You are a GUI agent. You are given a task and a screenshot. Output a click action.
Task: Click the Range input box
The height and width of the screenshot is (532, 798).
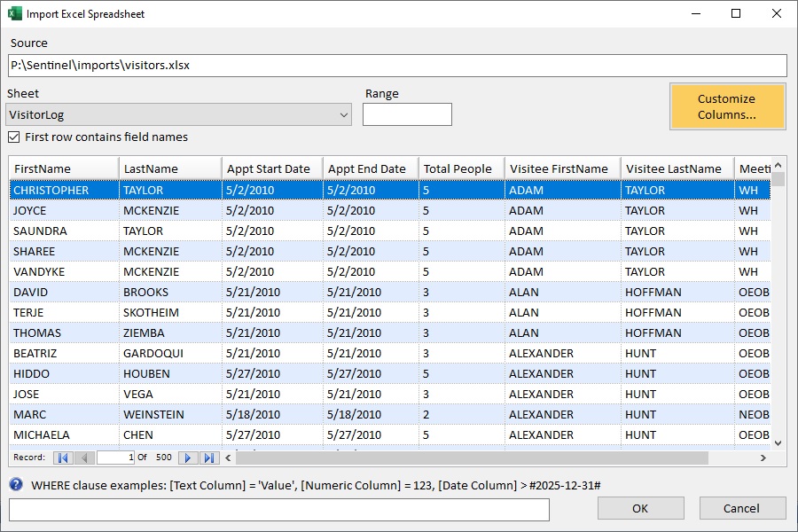click(x=407, y=114)
